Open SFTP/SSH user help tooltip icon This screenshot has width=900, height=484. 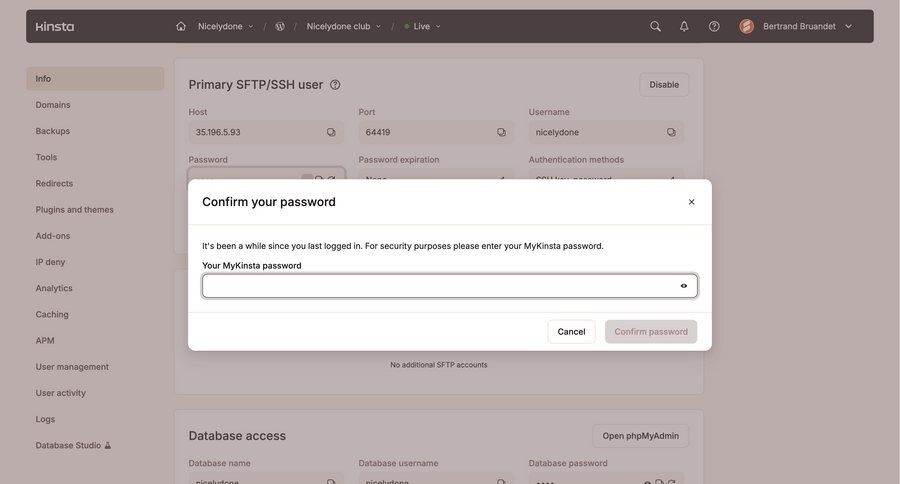click(335, 85)
